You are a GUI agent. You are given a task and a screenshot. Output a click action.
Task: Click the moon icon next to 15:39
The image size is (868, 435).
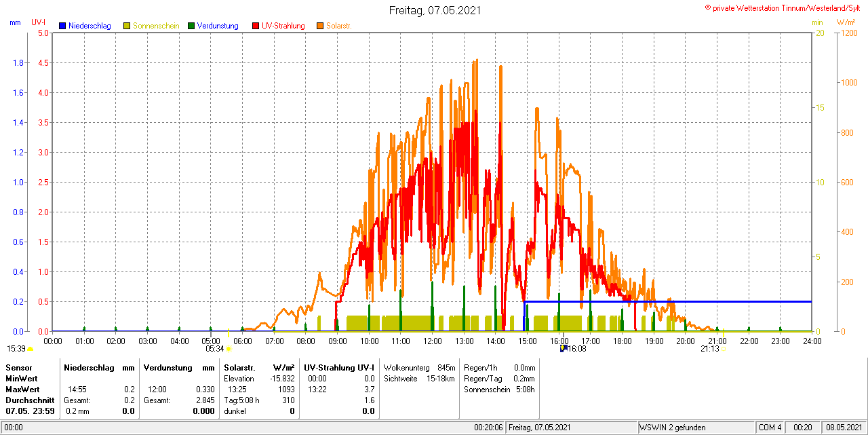[30, 349]
